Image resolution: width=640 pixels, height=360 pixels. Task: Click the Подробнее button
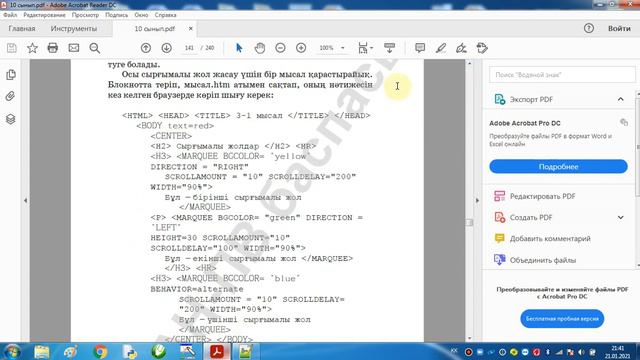[558, 167]
